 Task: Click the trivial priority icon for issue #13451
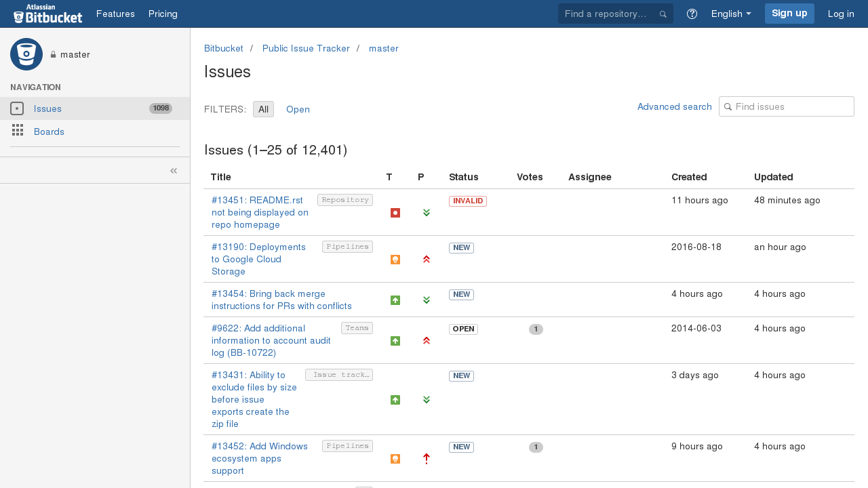click(x=427, y=213)
